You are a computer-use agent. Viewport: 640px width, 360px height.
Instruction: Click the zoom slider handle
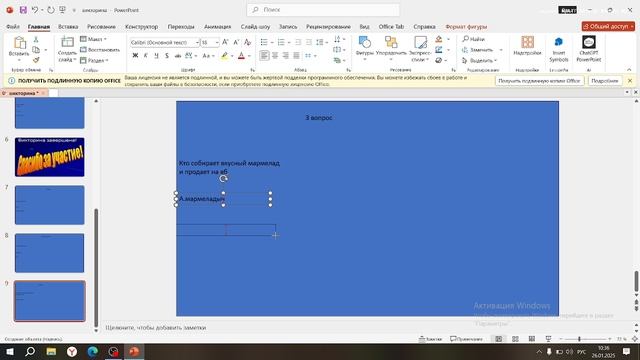click(579, 339)
